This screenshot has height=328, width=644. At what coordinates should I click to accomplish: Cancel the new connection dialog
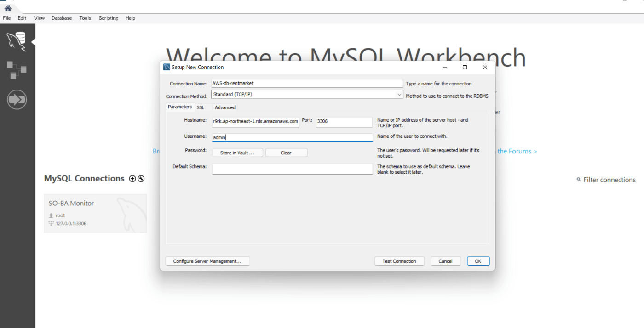(x=445, y=261)
